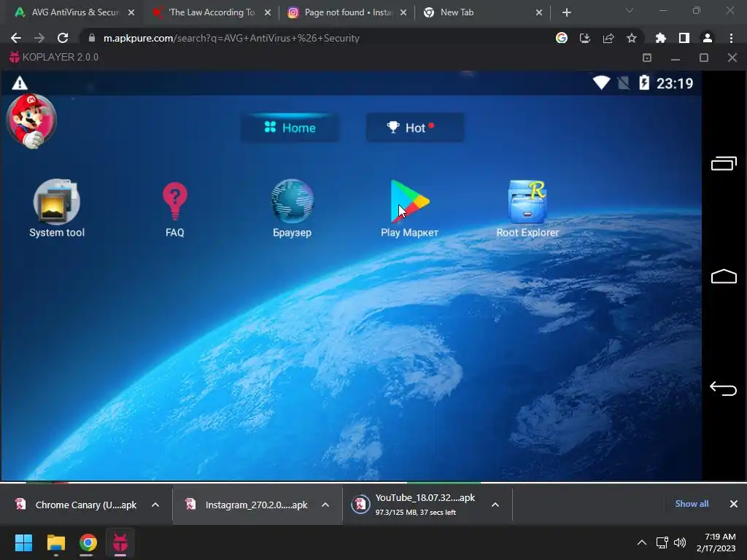Expand the Chrome tab search chevron
747x560 pixels.
(630, 10)
